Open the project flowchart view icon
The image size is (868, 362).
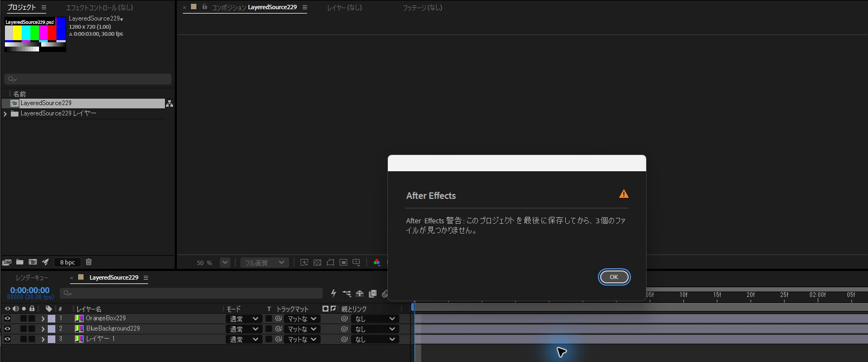click(169, 104)
